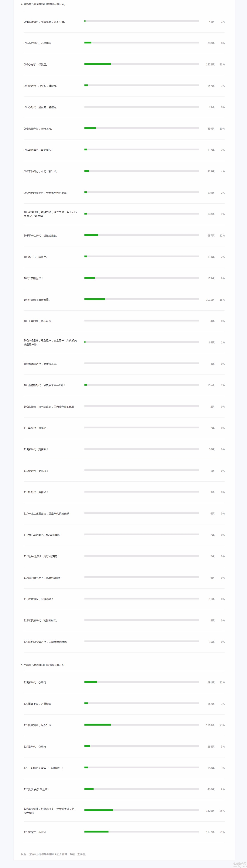Click section heading 4 全新第八代凯美瑞口号有奖征集
The width and height of the screenshot is (247, 868).
tap(43, 4)
